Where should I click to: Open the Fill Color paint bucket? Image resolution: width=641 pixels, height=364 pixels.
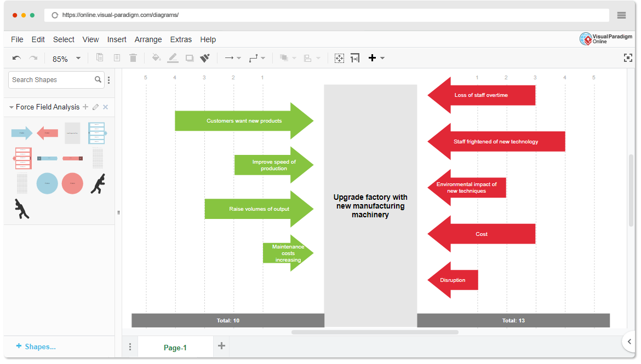click(x=156, y=58)
